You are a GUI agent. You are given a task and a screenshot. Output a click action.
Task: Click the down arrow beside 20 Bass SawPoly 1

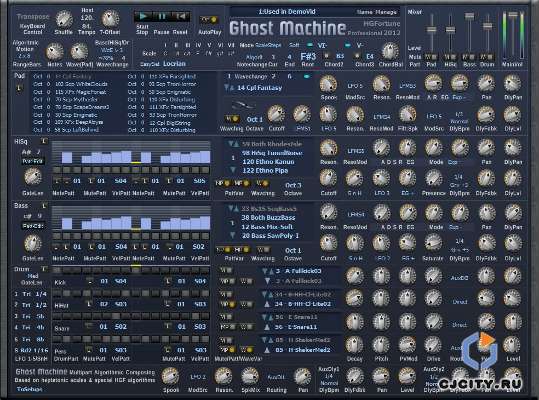(233, 235)
